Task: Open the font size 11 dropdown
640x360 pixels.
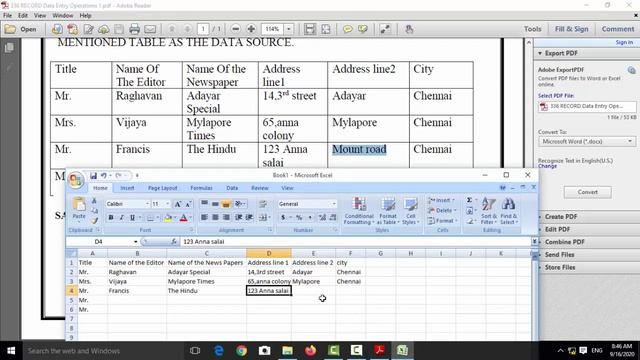Action: (x=167, y=204)
